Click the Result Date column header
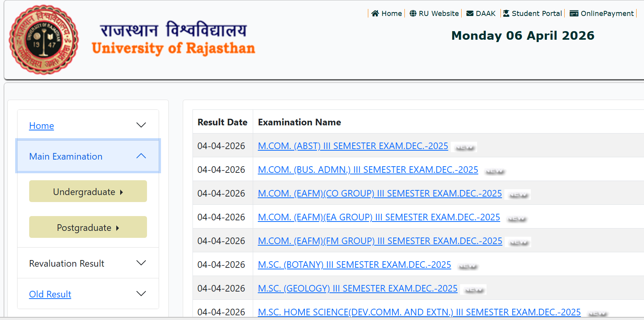Viewport: 644px width, 320px height. tap(222, 122)
